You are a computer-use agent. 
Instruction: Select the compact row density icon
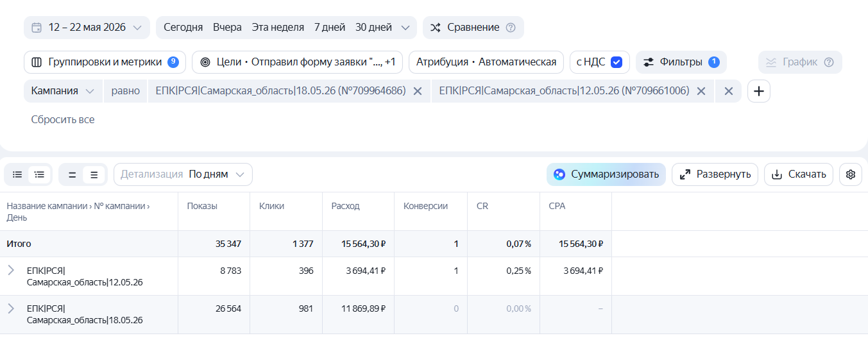click(72, 174)
